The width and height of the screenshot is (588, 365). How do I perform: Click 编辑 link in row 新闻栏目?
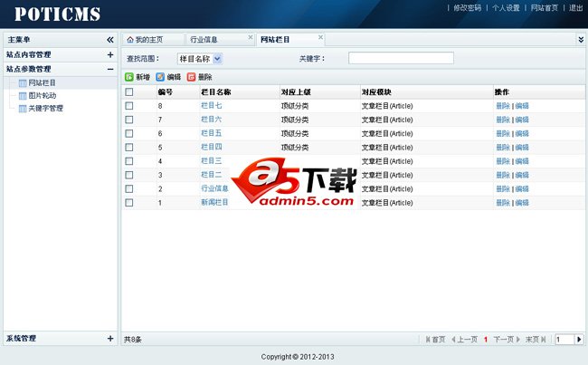pos(522,203)
